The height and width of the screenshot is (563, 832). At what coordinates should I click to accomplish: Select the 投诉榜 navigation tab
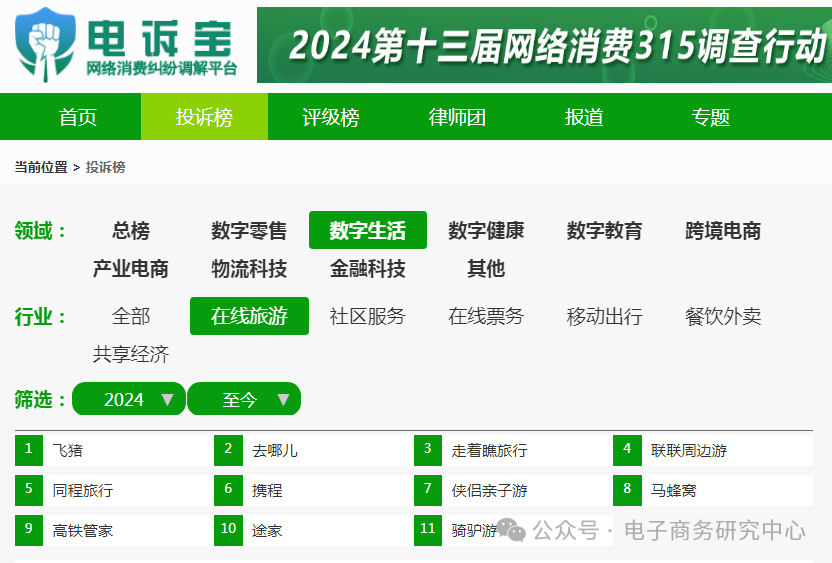(204, 117)
